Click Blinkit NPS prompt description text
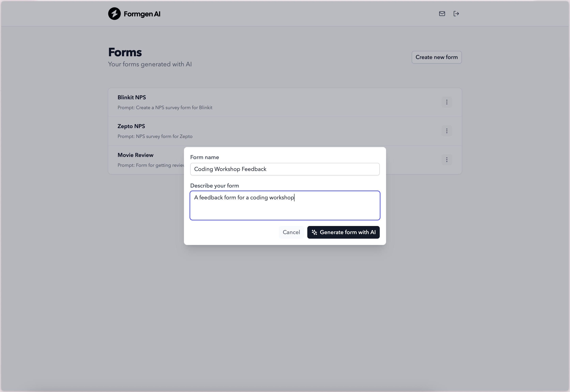Screen dimensions: 570x392 tap(165, 108)
